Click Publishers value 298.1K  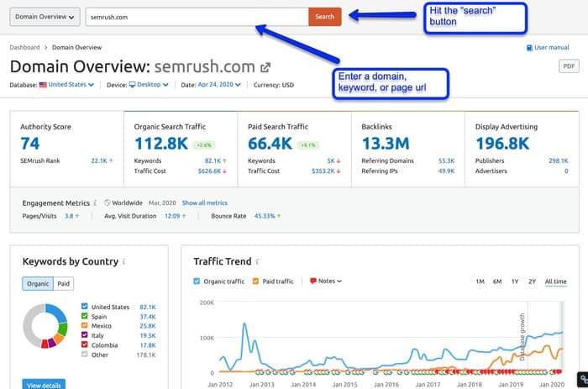tap(559, 160)
